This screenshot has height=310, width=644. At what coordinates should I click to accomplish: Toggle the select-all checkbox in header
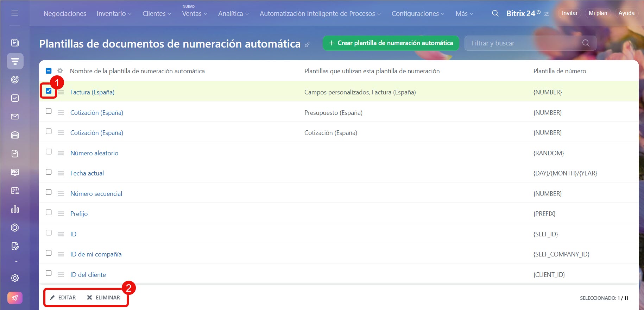(49, 71)
